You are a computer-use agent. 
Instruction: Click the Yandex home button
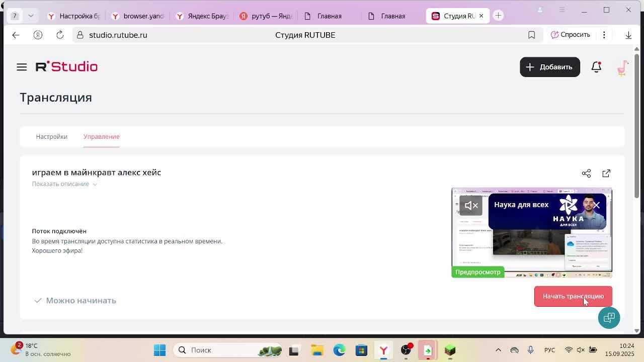pos(38,35)
